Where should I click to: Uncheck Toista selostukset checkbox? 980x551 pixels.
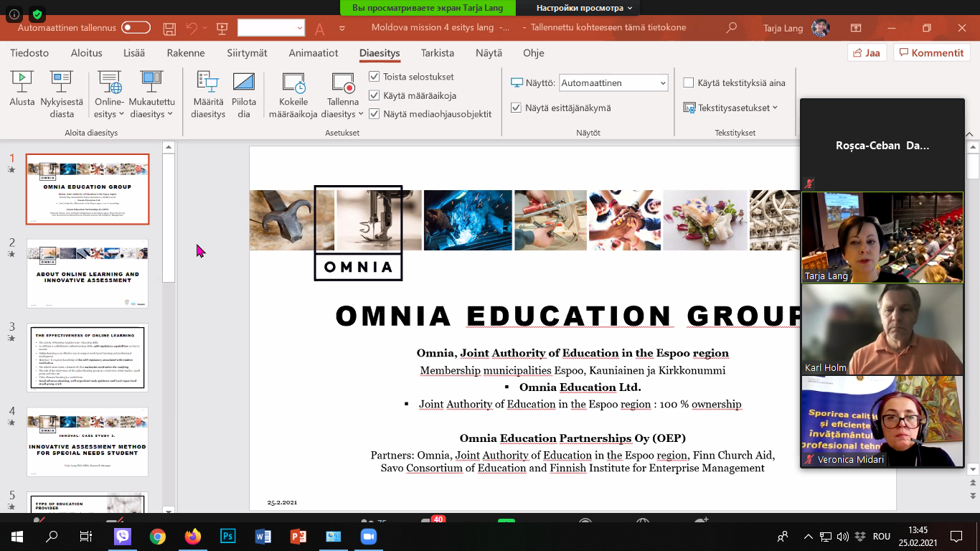point(374,77)
